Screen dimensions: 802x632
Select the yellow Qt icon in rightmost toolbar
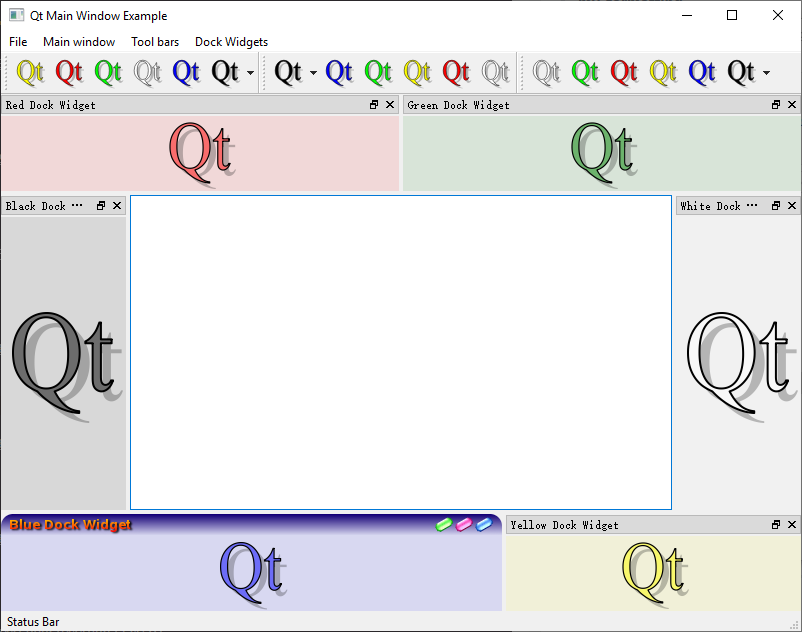click(662, 72)
